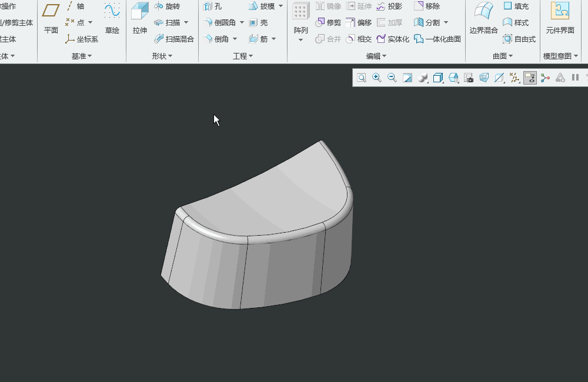Select the 轴 (Axis) datum tool
This screenshot has width=588, height=382.
coord(75,6)
